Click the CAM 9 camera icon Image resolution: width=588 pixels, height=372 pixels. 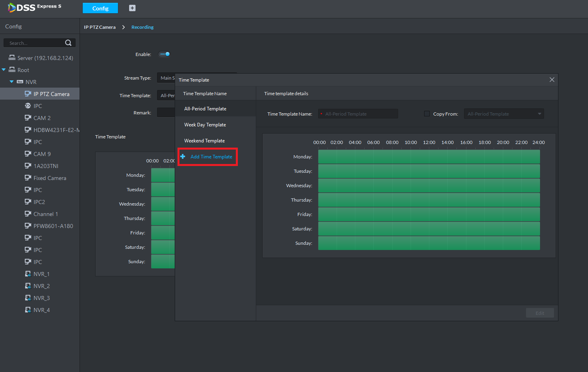[28, 154]
